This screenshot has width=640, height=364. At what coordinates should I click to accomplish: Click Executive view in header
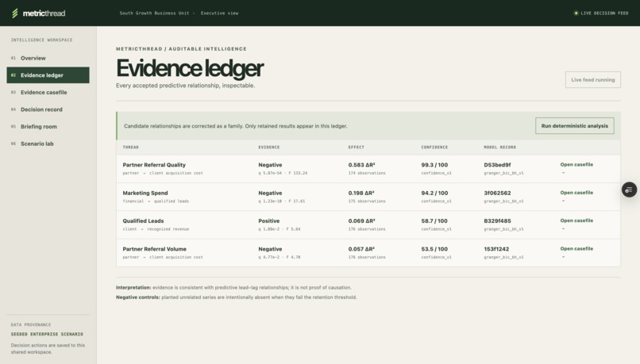coord(220,13)
